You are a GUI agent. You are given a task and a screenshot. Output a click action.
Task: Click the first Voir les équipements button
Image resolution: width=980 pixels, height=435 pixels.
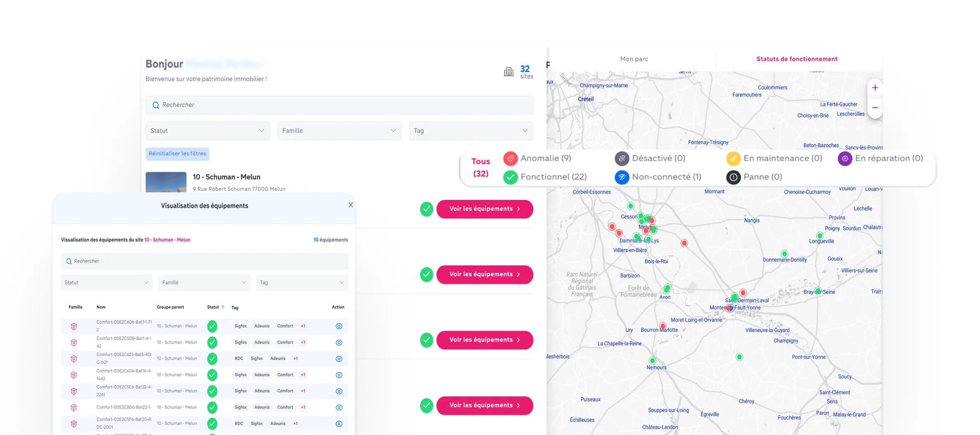[x=485, y=209]
